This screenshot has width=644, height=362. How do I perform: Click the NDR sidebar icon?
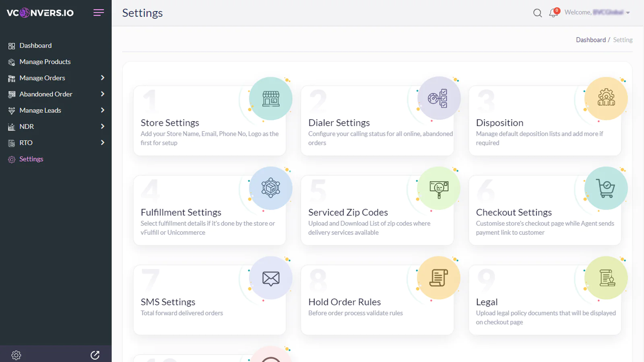(12, 127)
